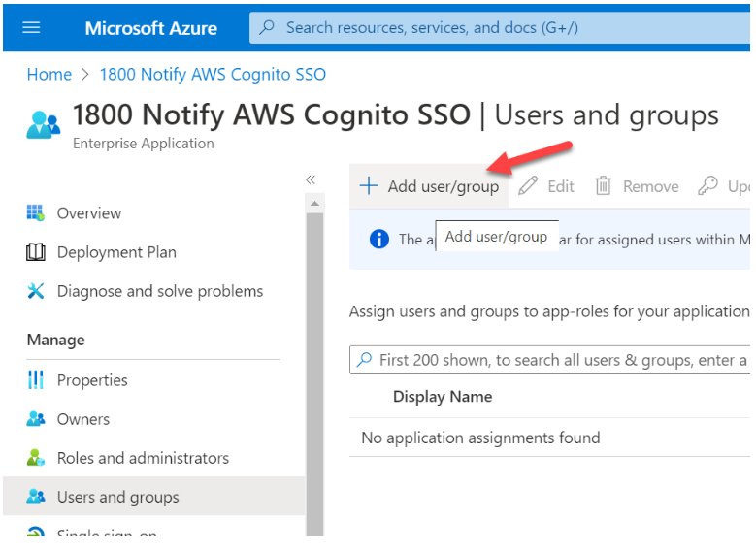Viewport: 756px width, 552px height.
Task: Focus the Search resources, services, and docs field
Action: tap(500, 28)
